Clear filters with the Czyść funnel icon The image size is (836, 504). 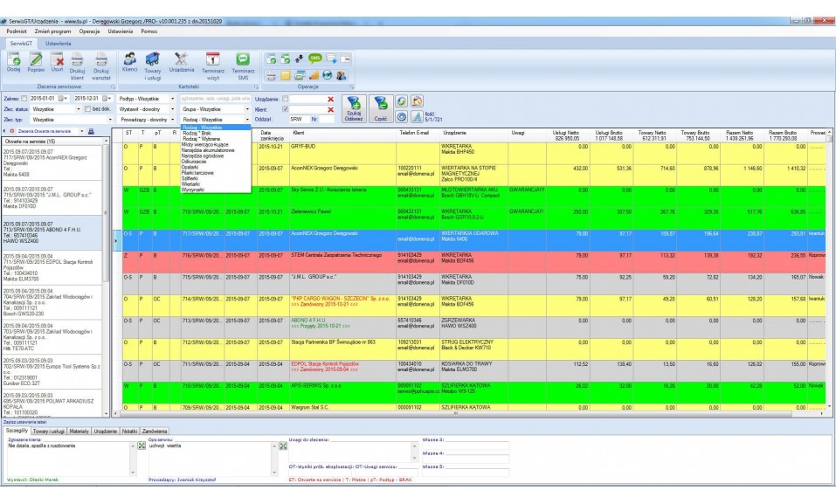point(380,108)
